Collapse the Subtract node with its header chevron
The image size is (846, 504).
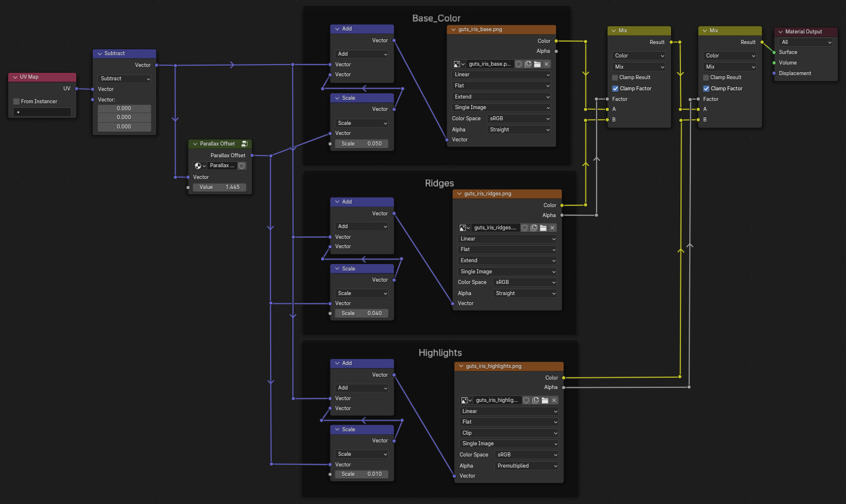pos(99,53)
